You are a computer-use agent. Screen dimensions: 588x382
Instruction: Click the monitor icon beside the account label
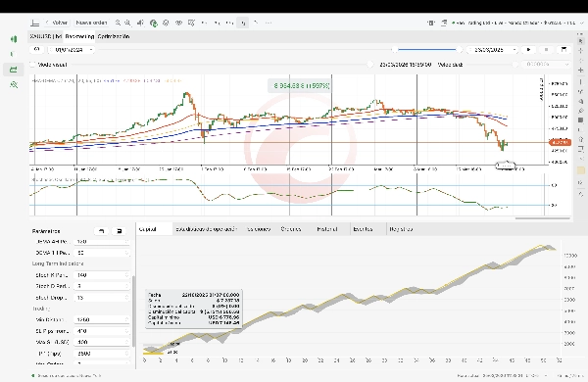click(444, 23)
